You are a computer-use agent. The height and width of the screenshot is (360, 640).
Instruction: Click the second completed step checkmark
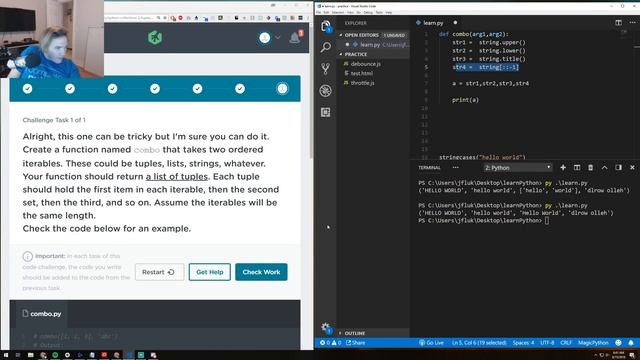70,89
